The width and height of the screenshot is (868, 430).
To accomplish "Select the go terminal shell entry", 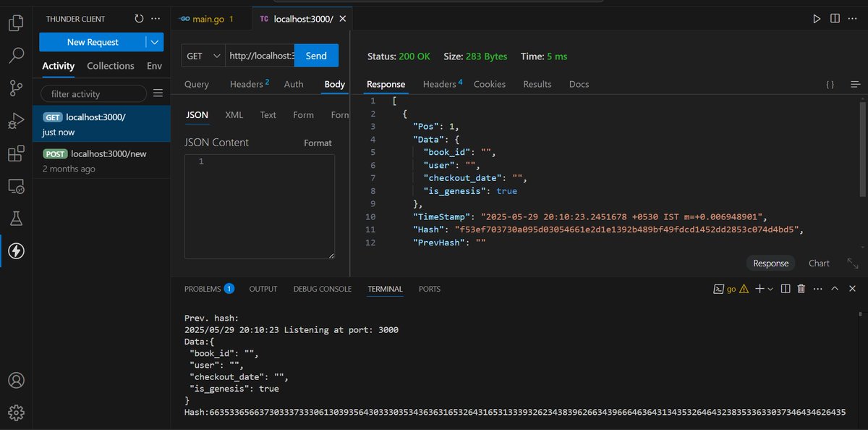I will click(x=730, y=289).
